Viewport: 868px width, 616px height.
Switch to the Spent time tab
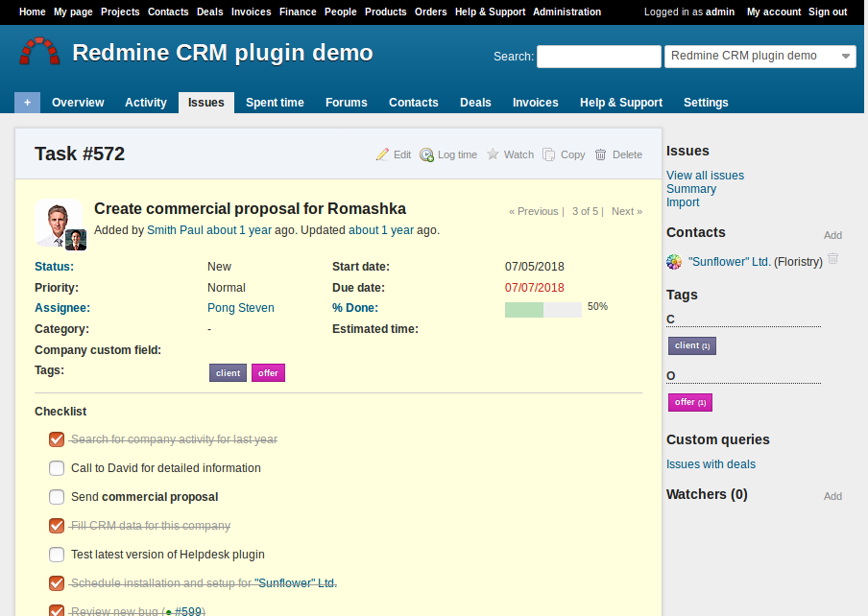coord(275,103)
